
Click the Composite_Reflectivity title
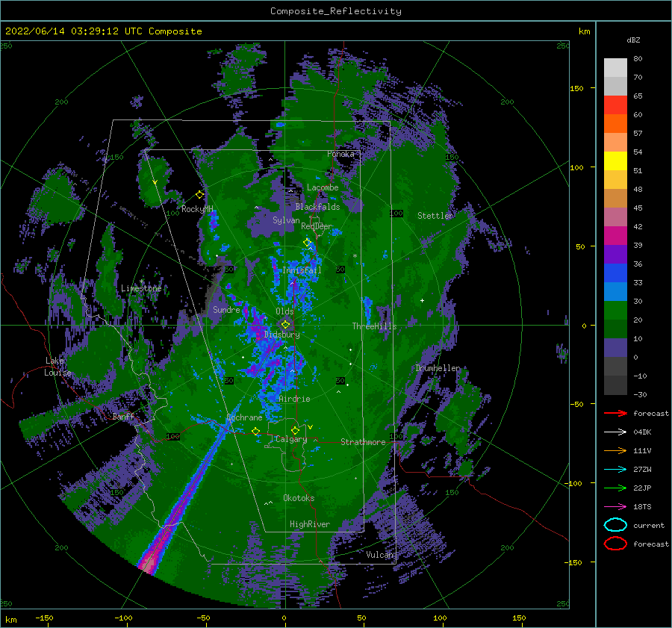[336, 11]
